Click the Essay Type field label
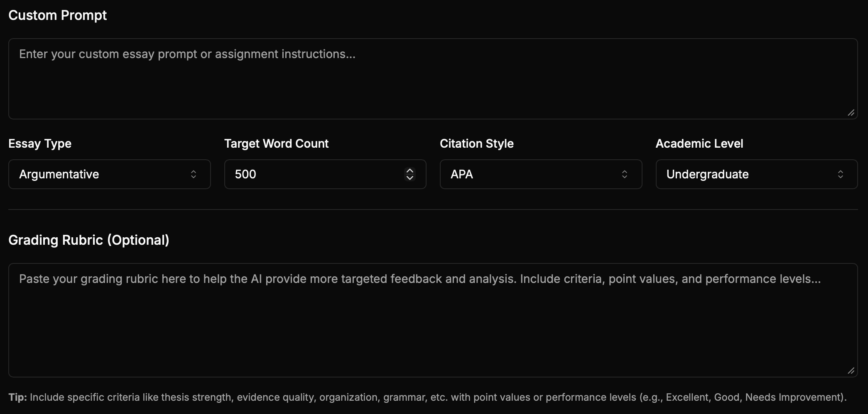 pos(40,144)
